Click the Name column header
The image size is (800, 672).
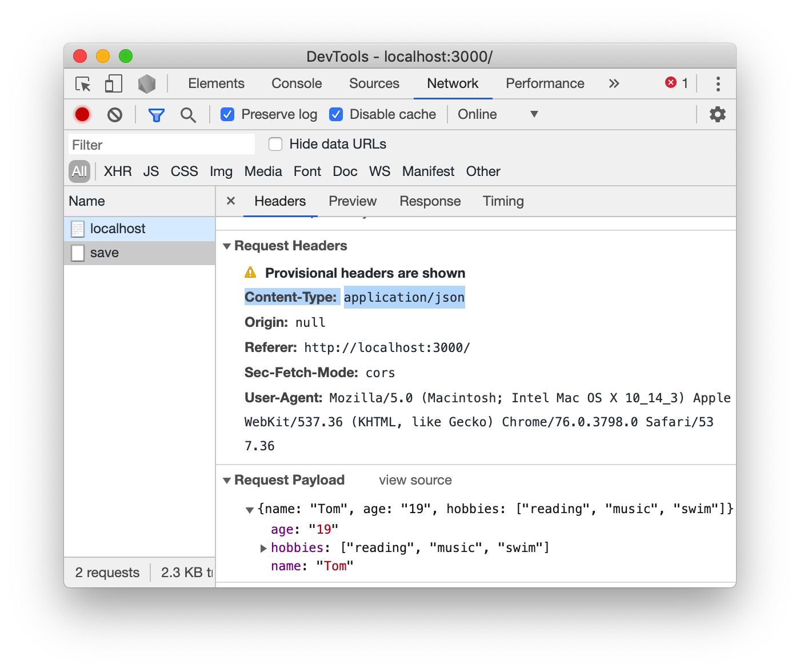point(139,201)
